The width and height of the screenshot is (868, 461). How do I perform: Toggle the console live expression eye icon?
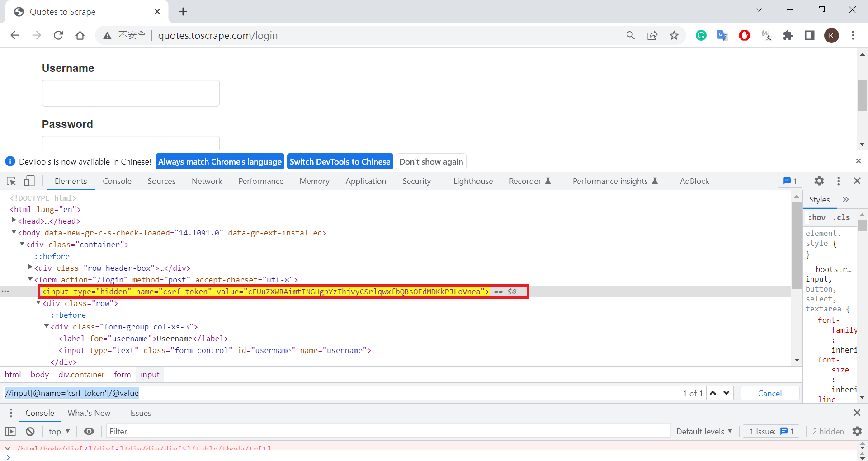click(89, 432)
